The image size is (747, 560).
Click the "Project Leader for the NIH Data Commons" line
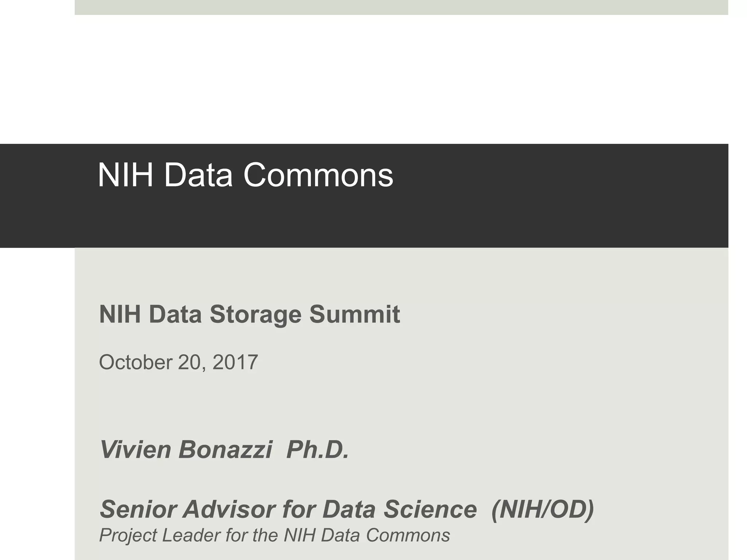pyautogui.click(x=274, y=535)
